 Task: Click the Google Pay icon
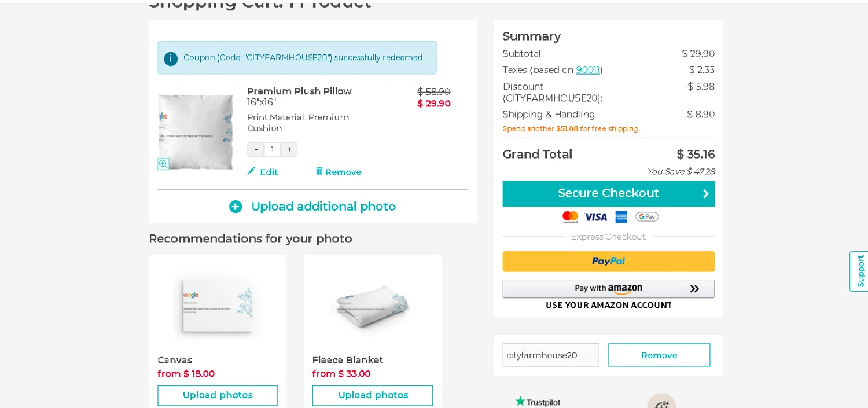(646, 217)
